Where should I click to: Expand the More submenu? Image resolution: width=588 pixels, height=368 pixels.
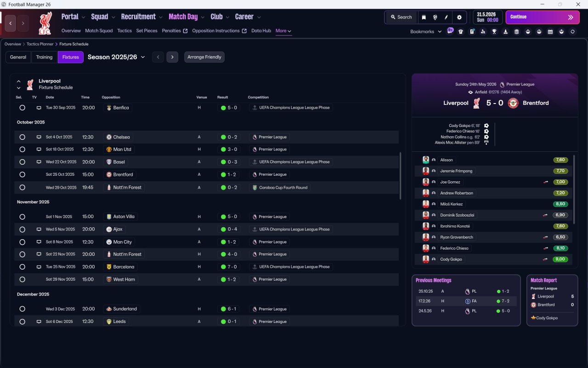(x=283, y=31)
